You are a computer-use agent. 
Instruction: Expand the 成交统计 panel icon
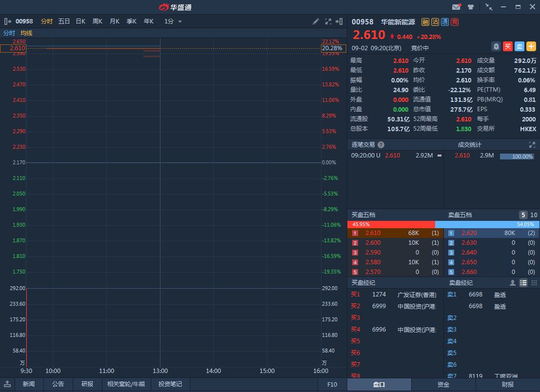click(532, 145)
